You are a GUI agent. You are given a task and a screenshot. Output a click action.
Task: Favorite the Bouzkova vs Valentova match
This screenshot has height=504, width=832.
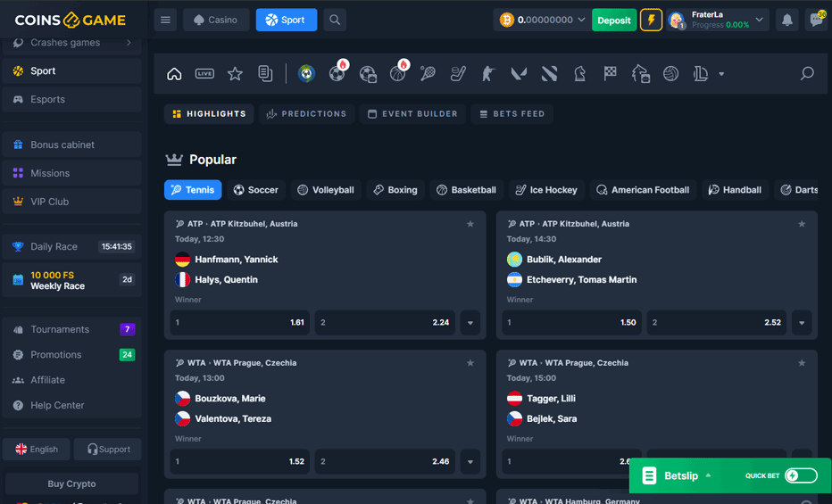click(470, 363)
